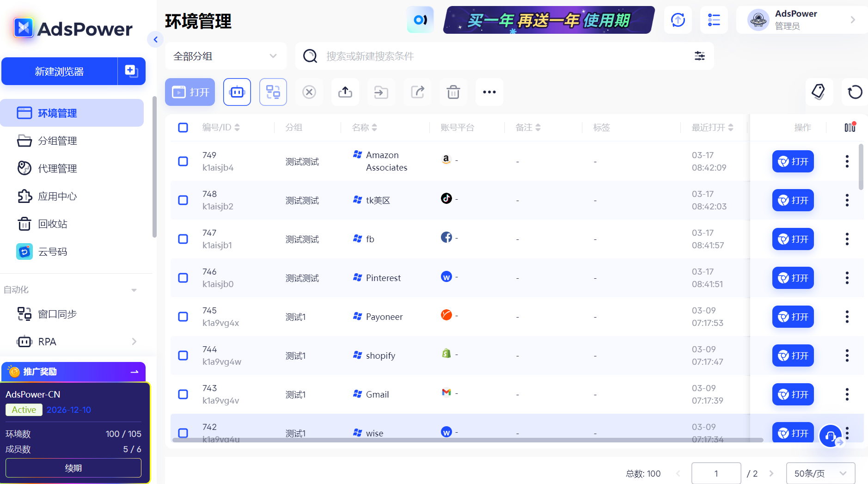
Task: Click the share/transfer arrow icon in toolbar
Action: coord(417,92)
